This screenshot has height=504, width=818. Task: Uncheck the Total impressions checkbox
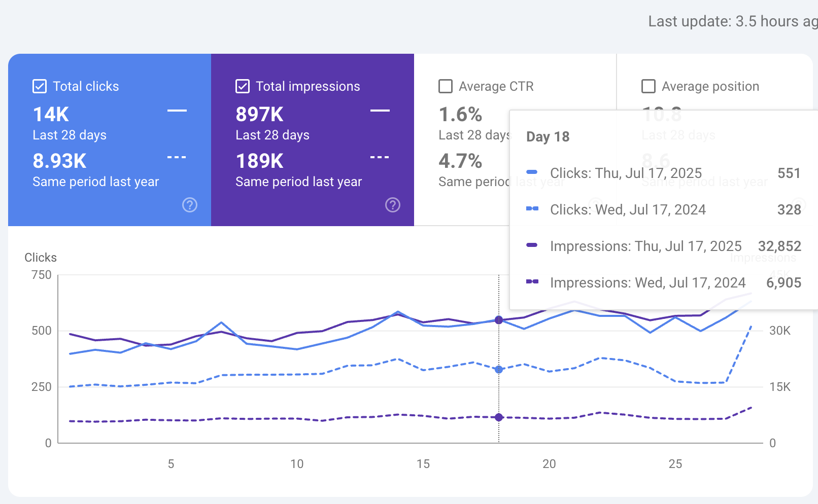(243, 86)
